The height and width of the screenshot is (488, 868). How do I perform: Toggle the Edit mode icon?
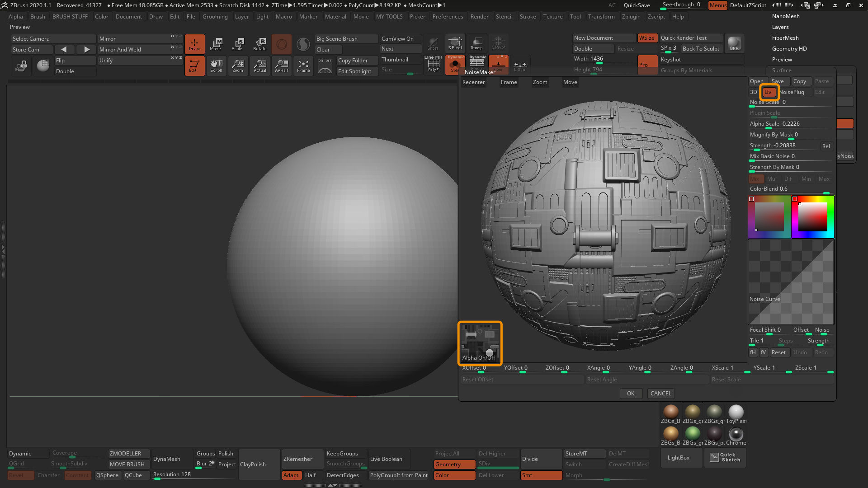pyautogui.click(x=194, y=66)
